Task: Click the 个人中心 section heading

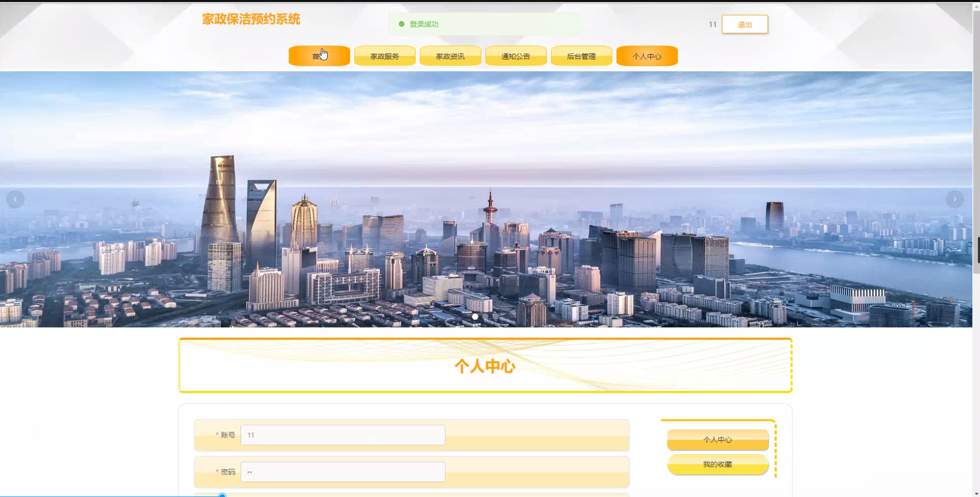Action: [485, 366]
